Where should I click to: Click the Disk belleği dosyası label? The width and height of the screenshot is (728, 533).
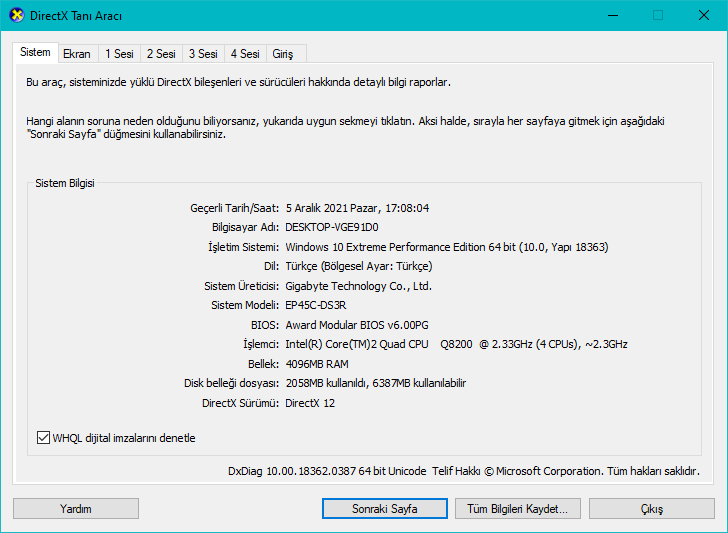(x=231, y=383)
